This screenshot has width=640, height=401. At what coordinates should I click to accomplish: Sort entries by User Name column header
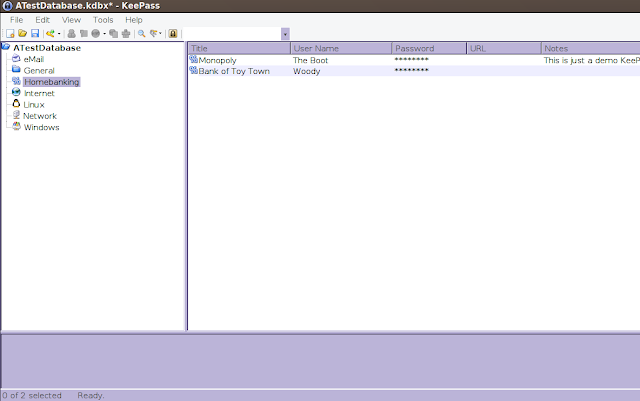coord(341,48)
